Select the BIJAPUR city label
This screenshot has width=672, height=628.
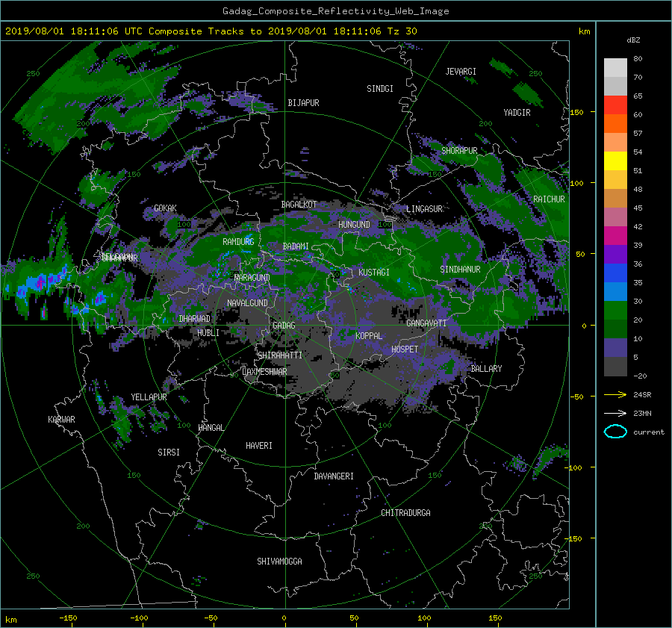pyautogui.click(x=303, y=103)
